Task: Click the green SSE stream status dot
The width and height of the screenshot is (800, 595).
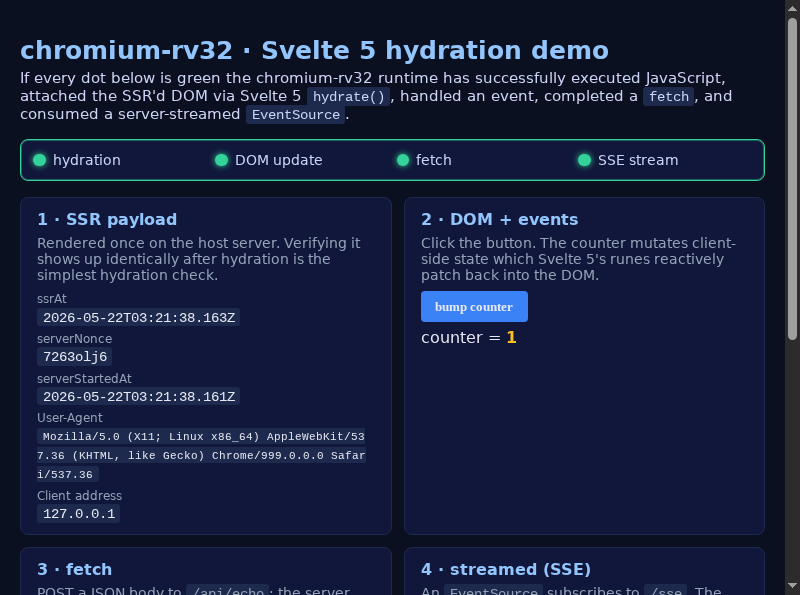Action: pos(585,160)
